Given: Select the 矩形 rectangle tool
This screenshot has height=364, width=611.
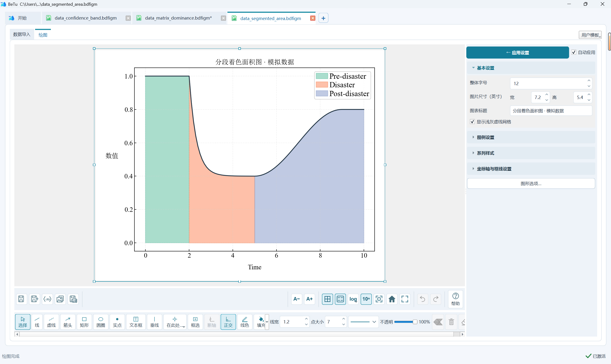Looking at the screenshot, I should (84, 322).
